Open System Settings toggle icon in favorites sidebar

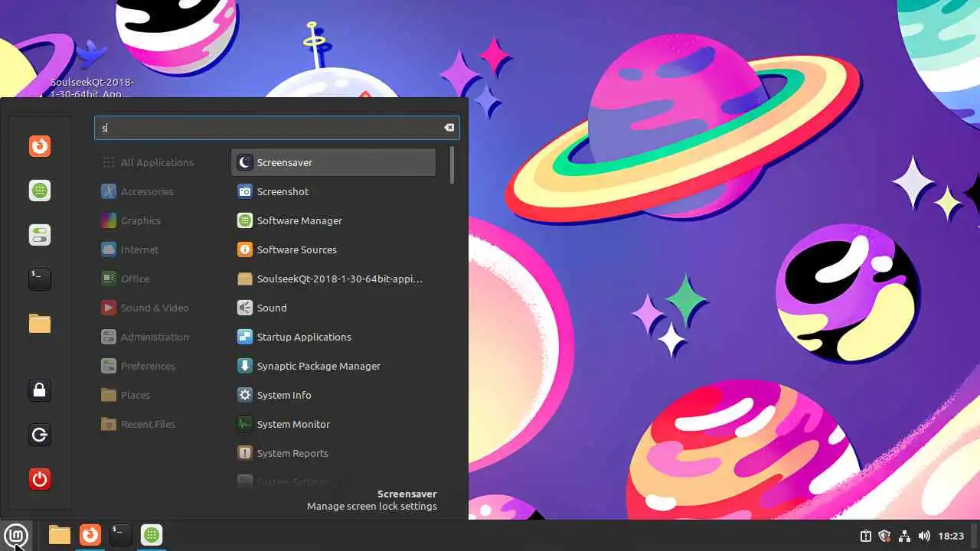point(40,234)
